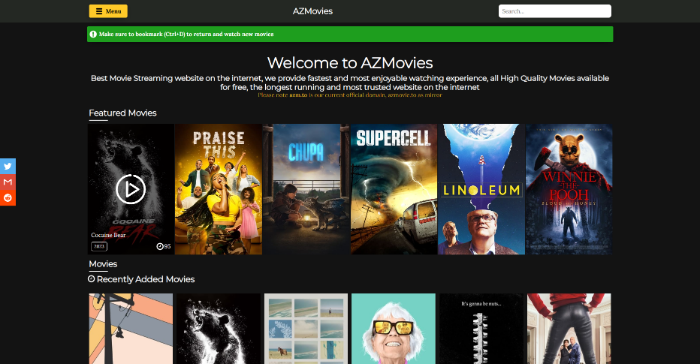
Task: Open the recent poster with leather pants figure
Action: [x=569, y=329]
